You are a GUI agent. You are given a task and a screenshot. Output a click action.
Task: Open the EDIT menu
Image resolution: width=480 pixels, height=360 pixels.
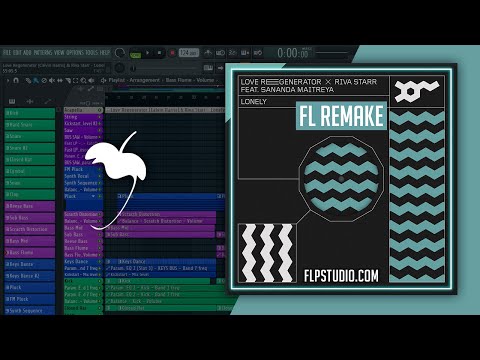(17, 53)
